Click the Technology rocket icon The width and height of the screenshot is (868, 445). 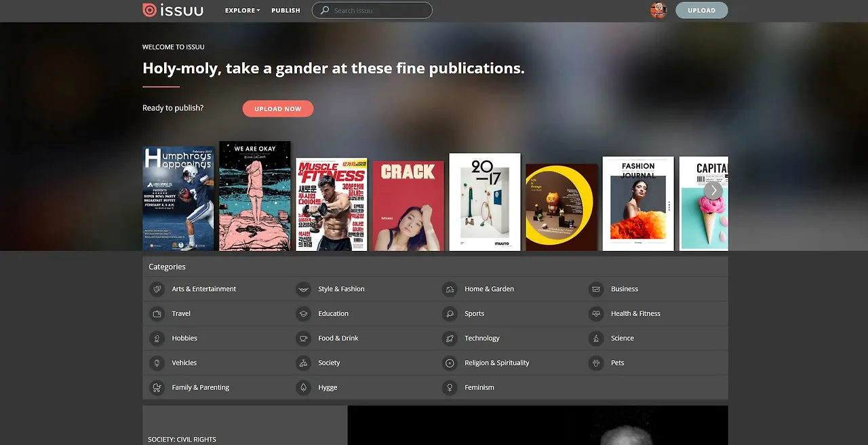pos(450,338)
